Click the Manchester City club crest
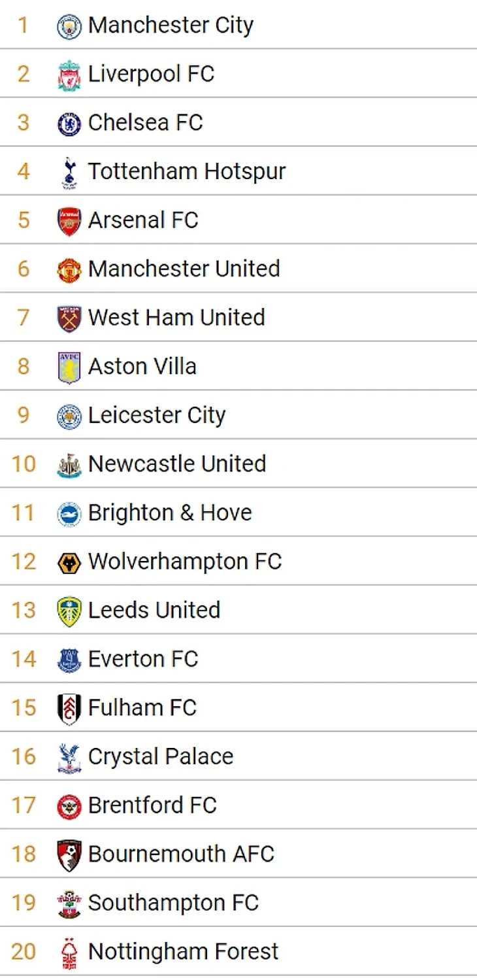This screenshot has width=477, height=980. point(69,26)
